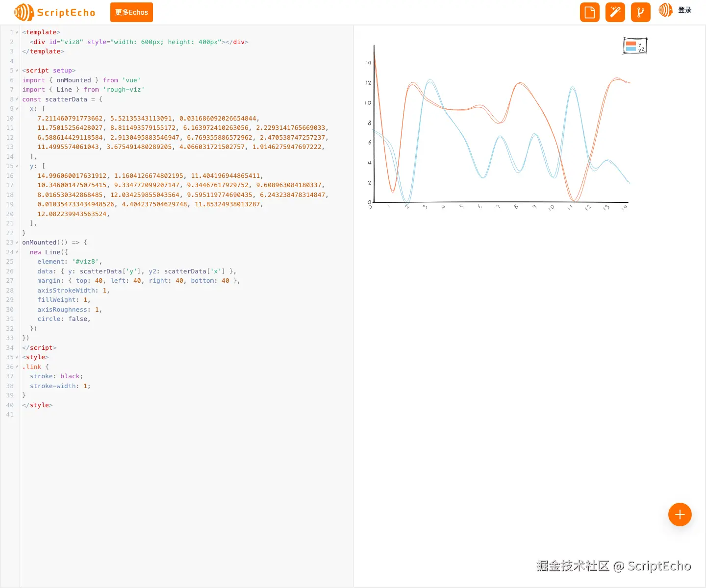Click the value 12.082239943563524
706x588 pixels.
(x=72, y=214)
